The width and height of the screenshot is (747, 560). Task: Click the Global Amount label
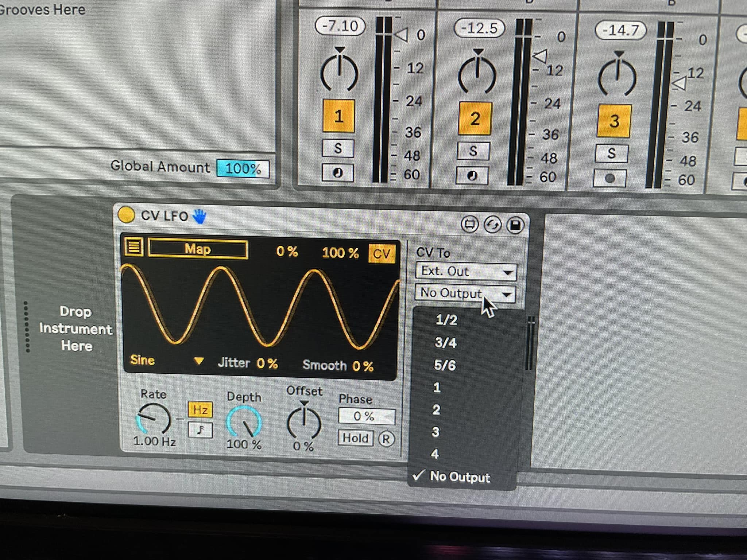[160, 166]
